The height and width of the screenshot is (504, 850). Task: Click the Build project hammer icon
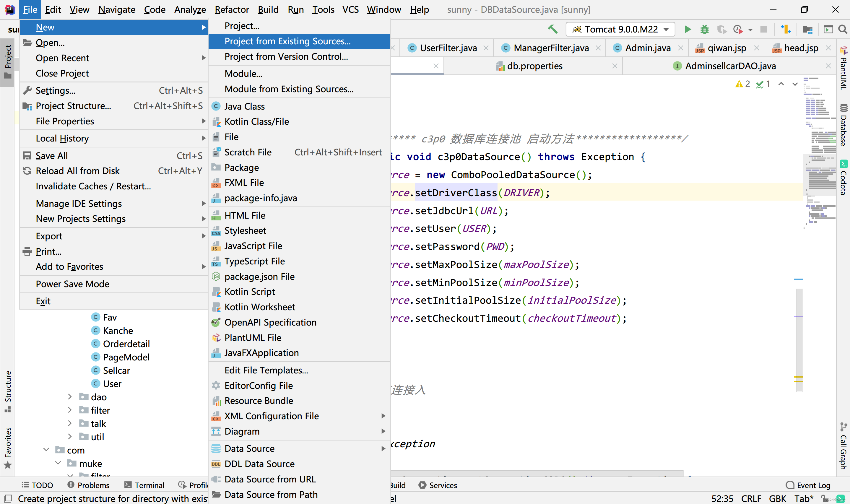click(552, 29)
